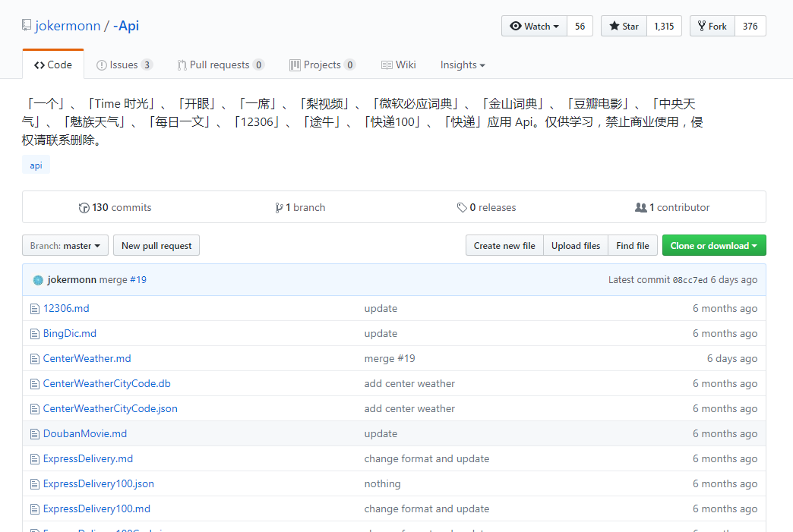793x532 pixels.
Task: Click the pull request icon on its tab
Action: tap(182, 65)
